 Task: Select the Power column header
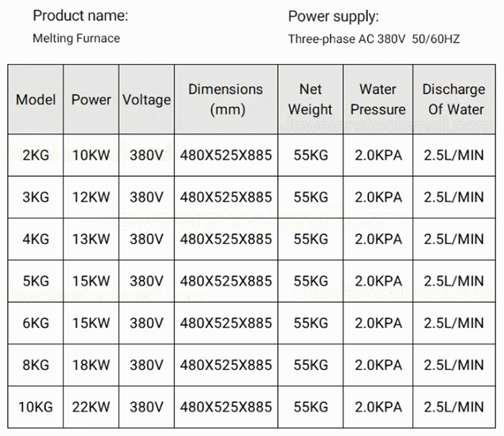pyautogui.click(x=91, y=99)
